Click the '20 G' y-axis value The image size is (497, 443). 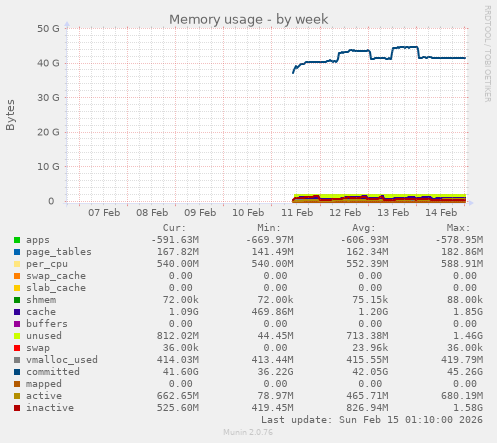point(48,132)
